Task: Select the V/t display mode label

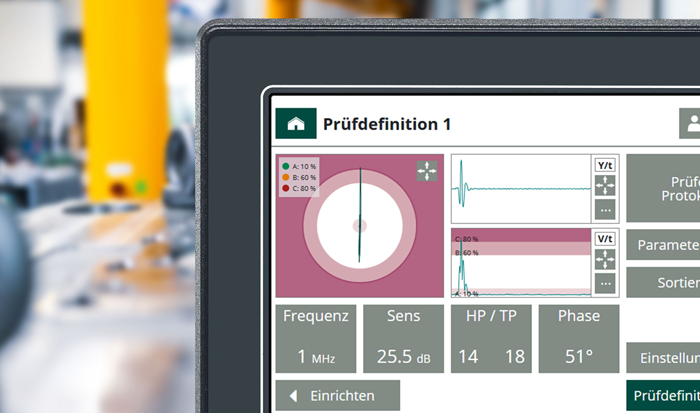Action: coord(605,239)
